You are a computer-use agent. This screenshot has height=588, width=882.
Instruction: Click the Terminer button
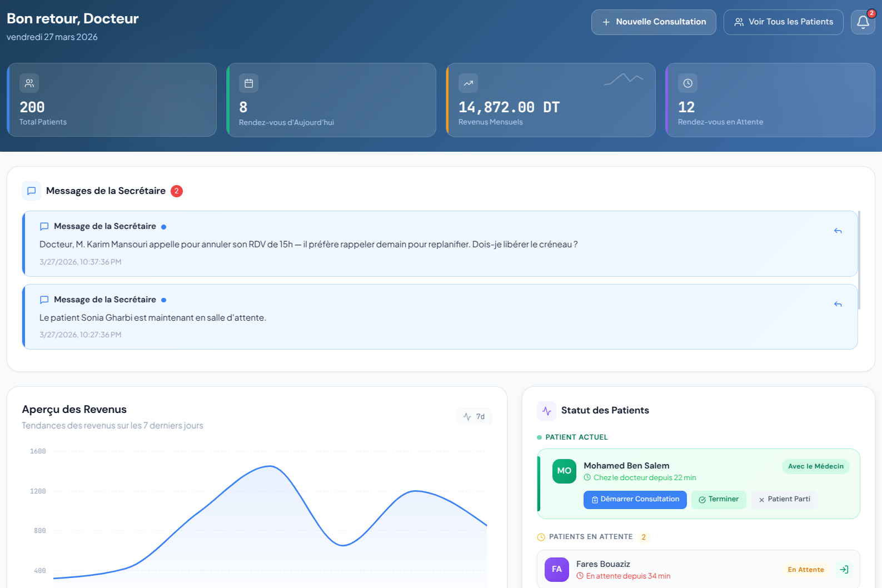(x=719, y=500)
